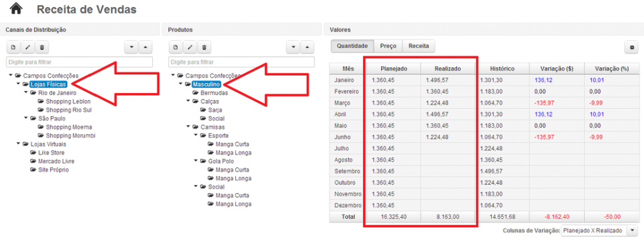Select Manga Curta under Esporte

click(x=233, y=144)
